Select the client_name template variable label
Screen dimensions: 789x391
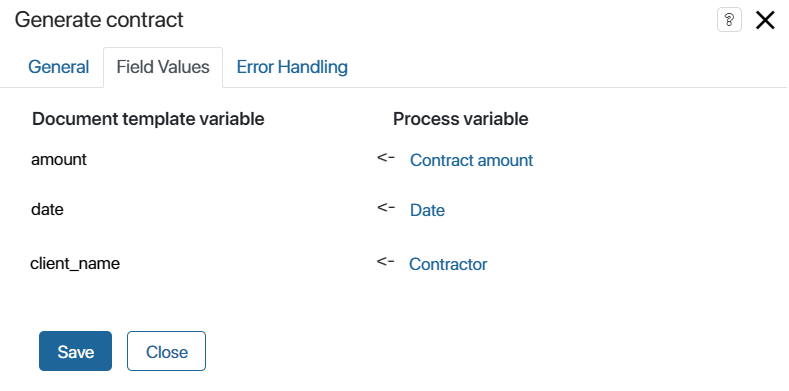[75, 264]
